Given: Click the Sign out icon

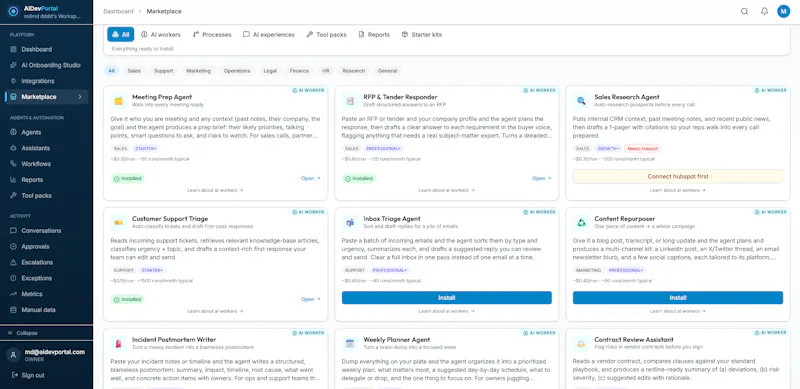Looking at the screenshot, I should point(14,375).
